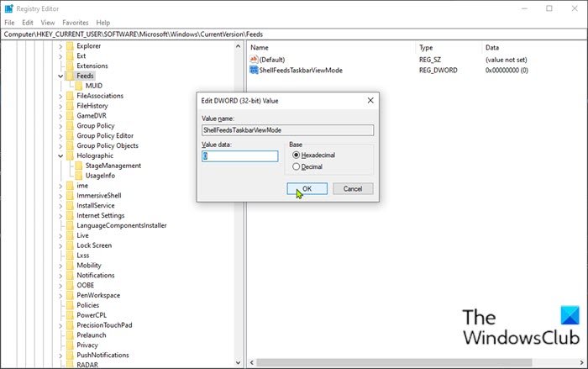
Task: Click the tree pane scroll down arrow
Action: tap(238, 362)
